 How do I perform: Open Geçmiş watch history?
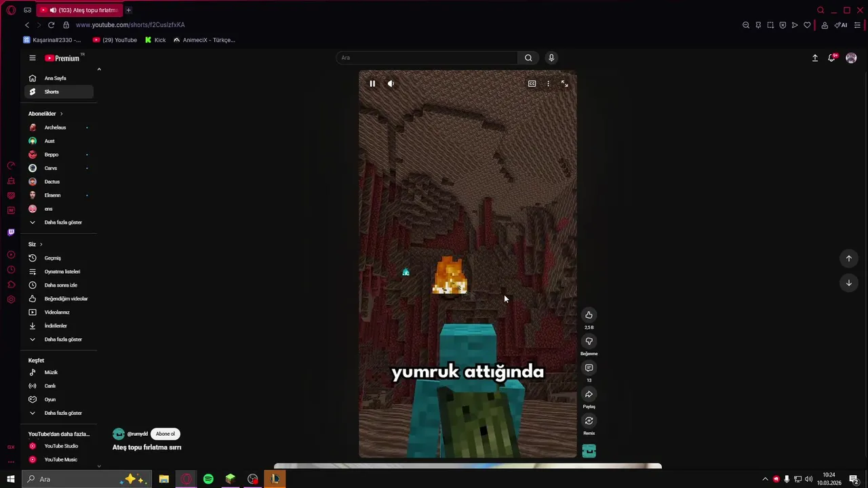click(x=59, y=258)
